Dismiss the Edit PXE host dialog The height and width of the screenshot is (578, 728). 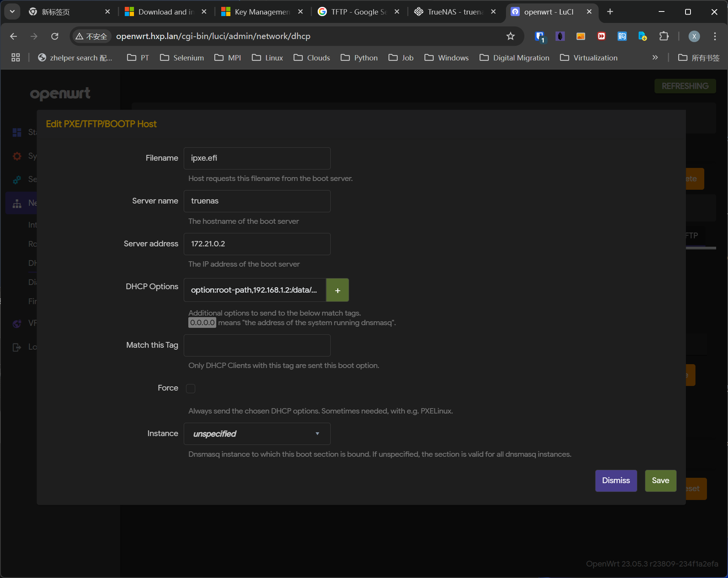(615, 481)
